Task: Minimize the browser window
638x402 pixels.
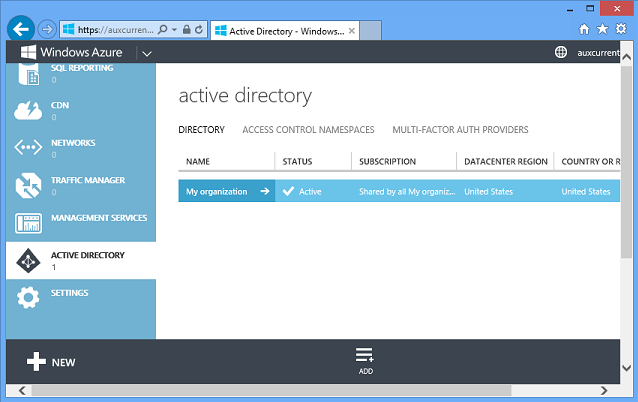Action: point(570,9)
